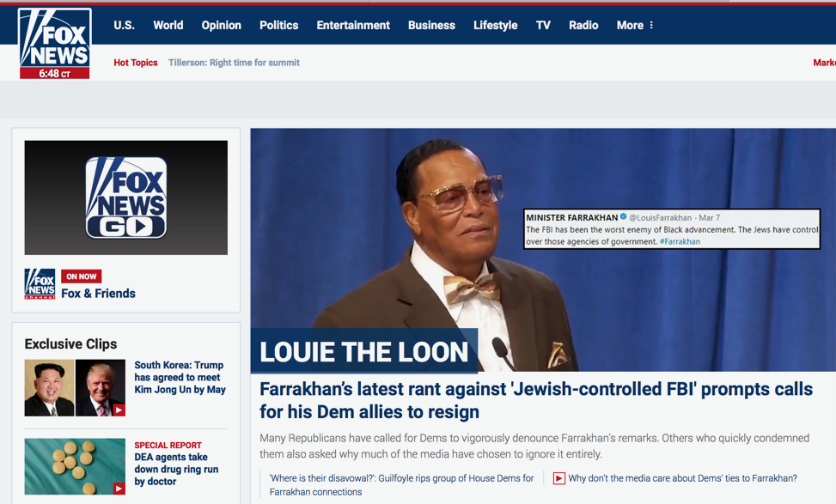This screenshot has width=836, height=504.
Task: Open Farrakhan rant headline article
Action: coord(536,400)
